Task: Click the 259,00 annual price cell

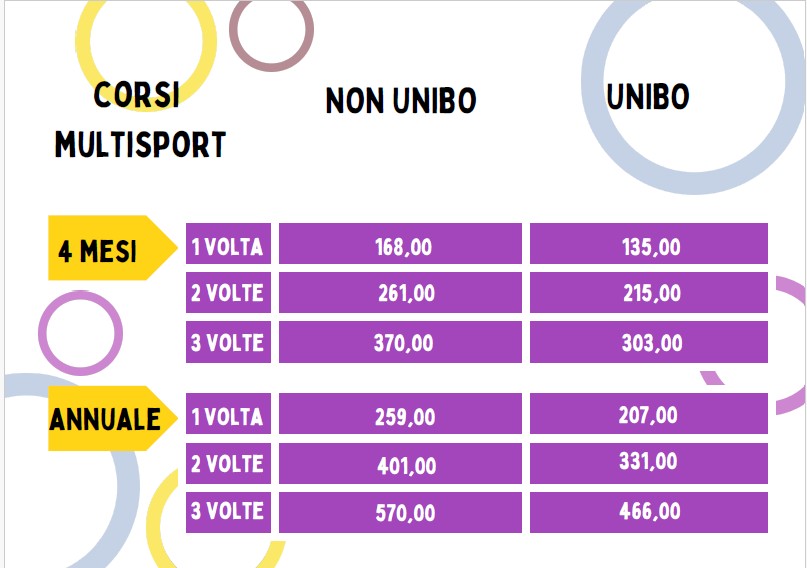Action: tap(400, 414)
